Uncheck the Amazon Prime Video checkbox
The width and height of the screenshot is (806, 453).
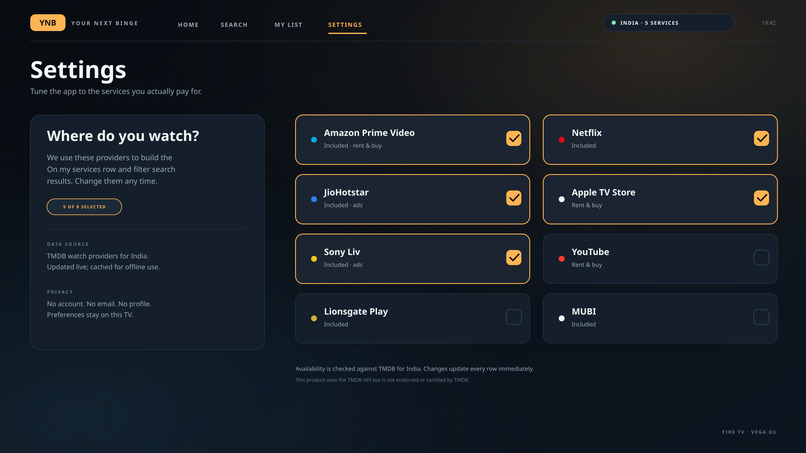514,138
